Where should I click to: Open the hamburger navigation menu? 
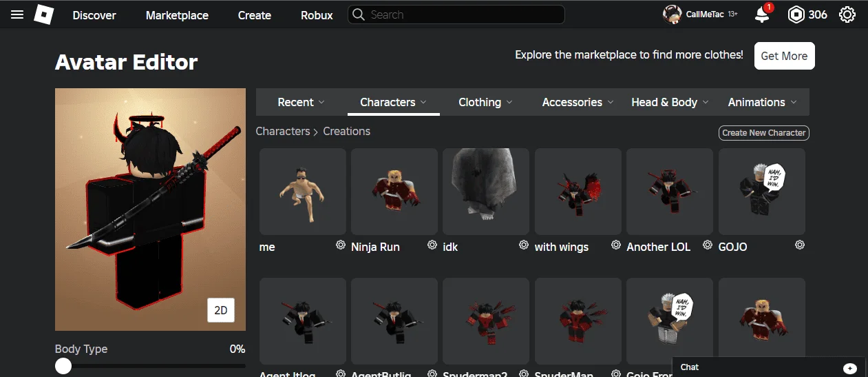[17, 14]
